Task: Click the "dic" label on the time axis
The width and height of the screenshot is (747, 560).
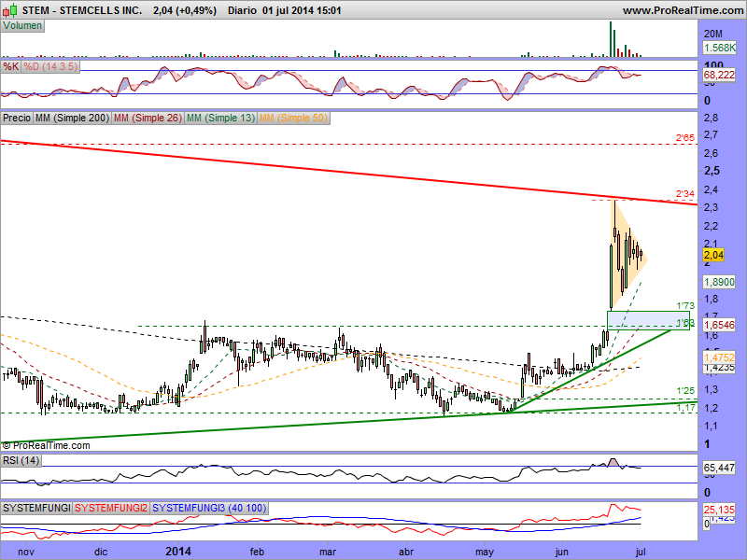Action: point(101,552)
